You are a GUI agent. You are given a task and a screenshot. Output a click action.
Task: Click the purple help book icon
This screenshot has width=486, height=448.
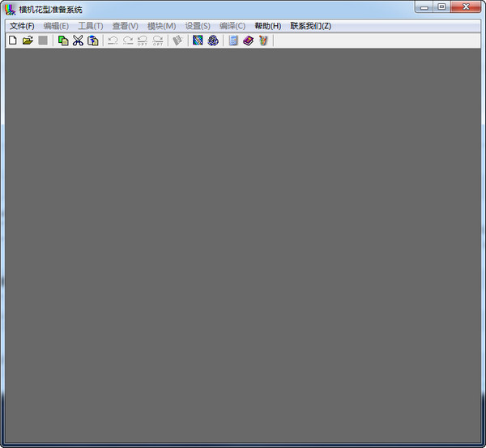249,41
